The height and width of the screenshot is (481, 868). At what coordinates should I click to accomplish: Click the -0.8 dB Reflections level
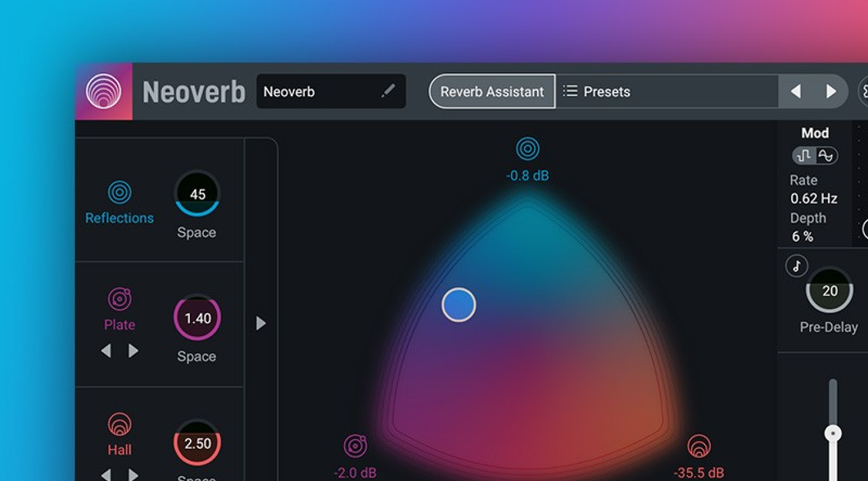(528, 176)
